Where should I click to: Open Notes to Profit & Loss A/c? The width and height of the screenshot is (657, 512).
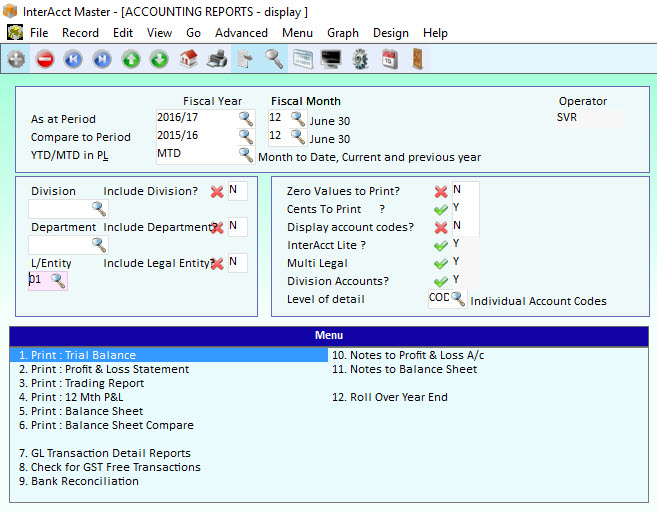tap(408, 355)
